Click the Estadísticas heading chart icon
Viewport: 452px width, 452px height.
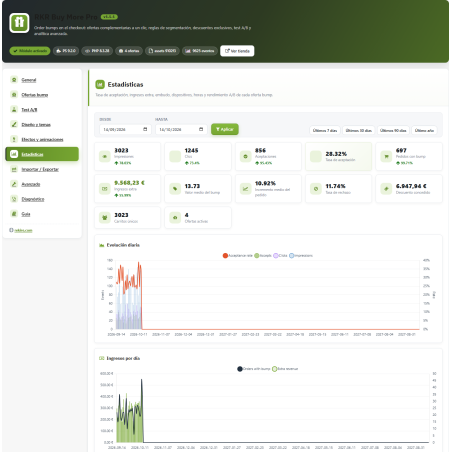point(100,85)
